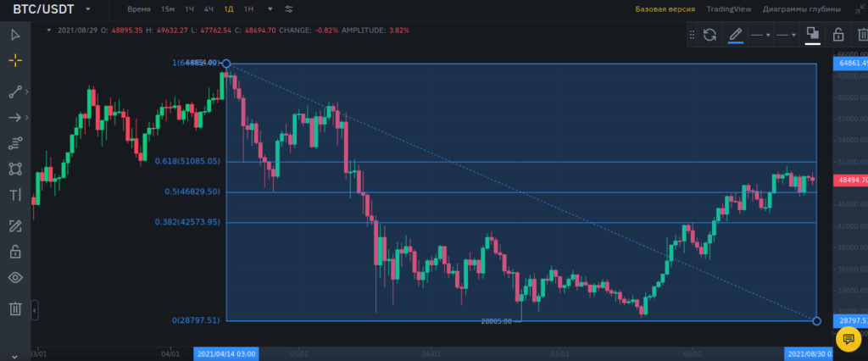Expand more time intervals dropdown
868x361 pixels.
click(270, 9)
